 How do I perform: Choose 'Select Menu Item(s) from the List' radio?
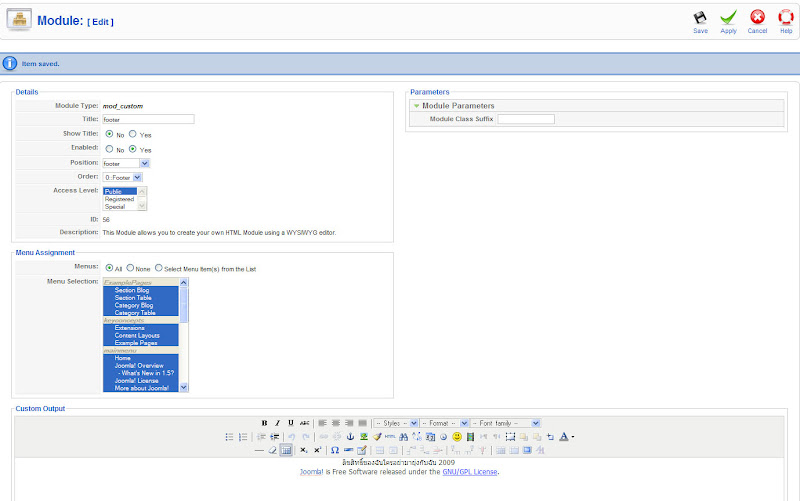[159, 268]
